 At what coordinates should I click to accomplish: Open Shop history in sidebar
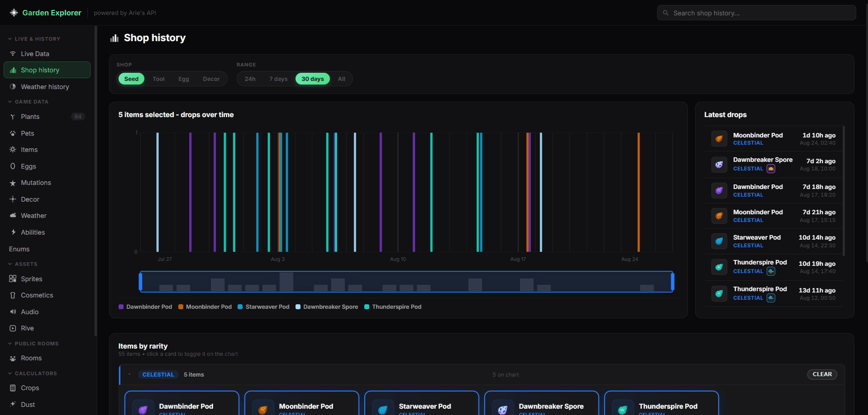click(47, 70)
